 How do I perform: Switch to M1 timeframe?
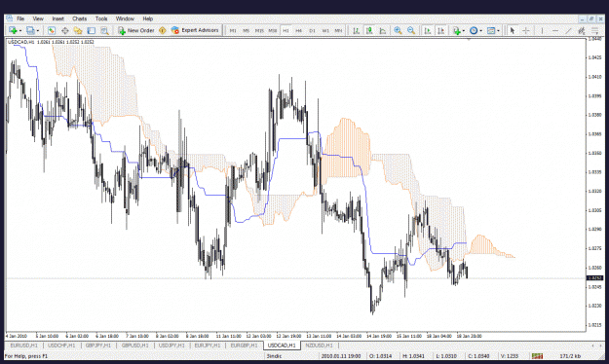click(233, 30)
